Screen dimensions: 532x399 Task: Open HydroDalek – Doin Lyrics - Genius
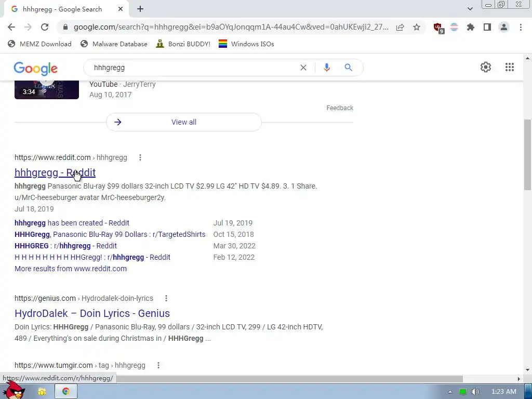pos(92,313)
